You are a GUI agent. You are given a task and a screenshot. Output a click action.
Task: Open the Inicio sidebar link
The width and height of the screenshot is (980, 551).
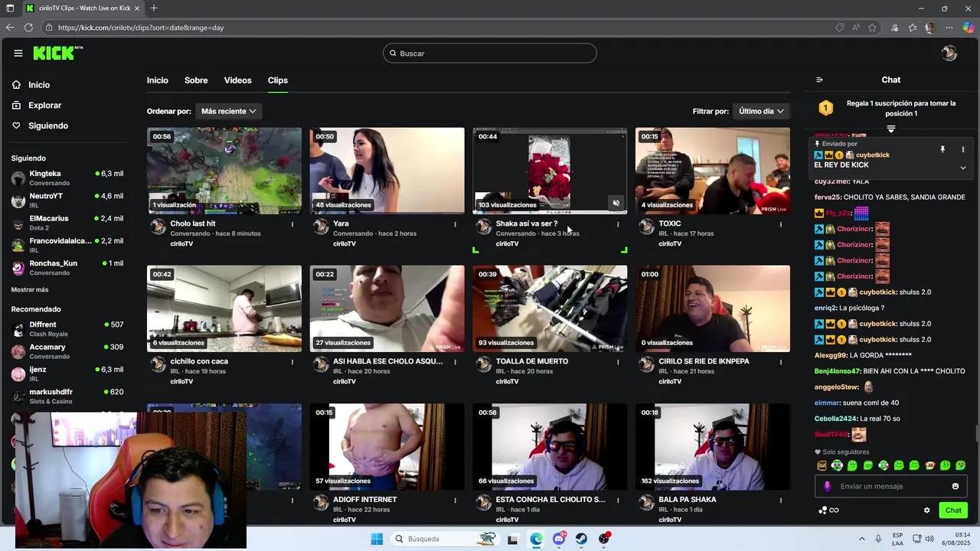point(39,85)
